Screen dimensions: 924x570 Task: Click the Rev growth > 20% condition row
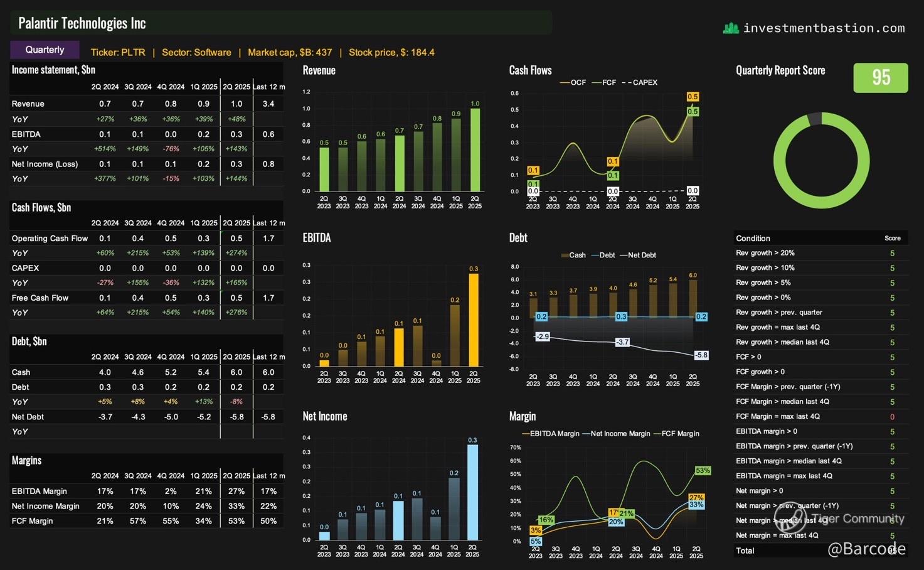[821, 253]
